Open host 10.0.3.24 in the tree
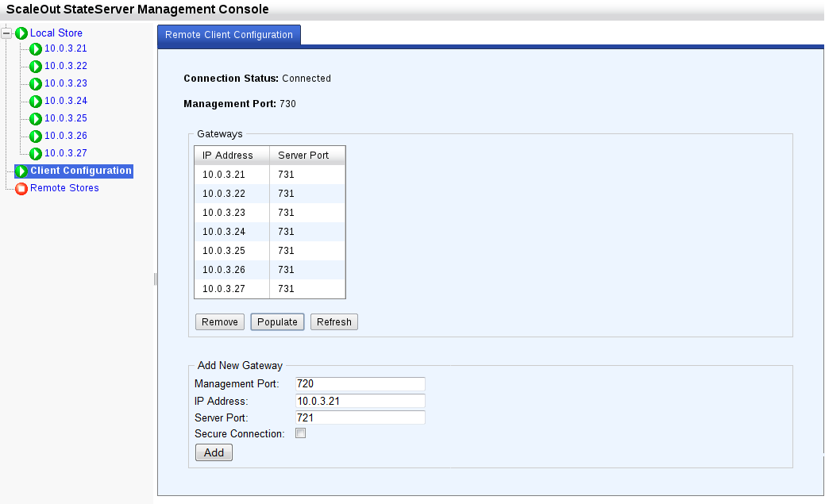The width and height of the screenshot is (825, 504). (66, 101)
